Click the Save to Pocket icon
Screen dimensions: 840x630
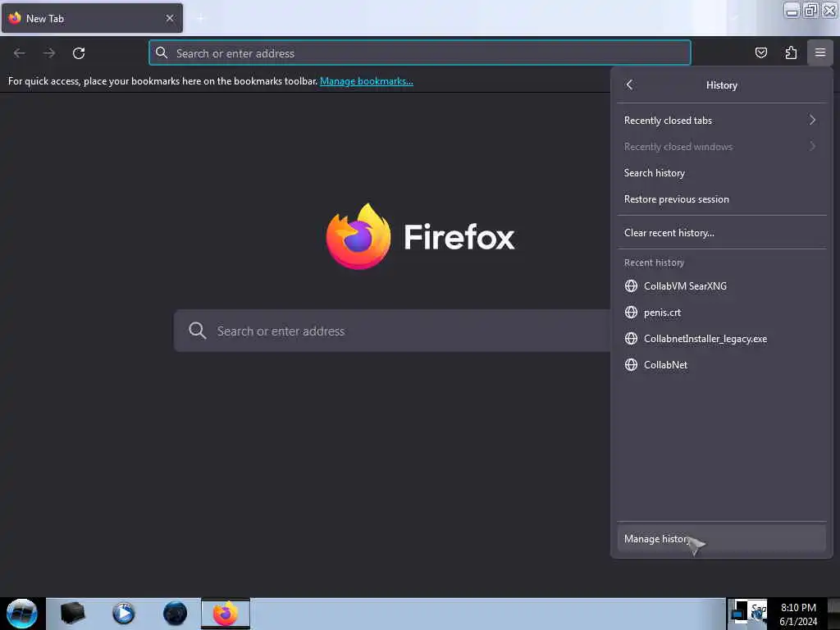click(760, 52)
